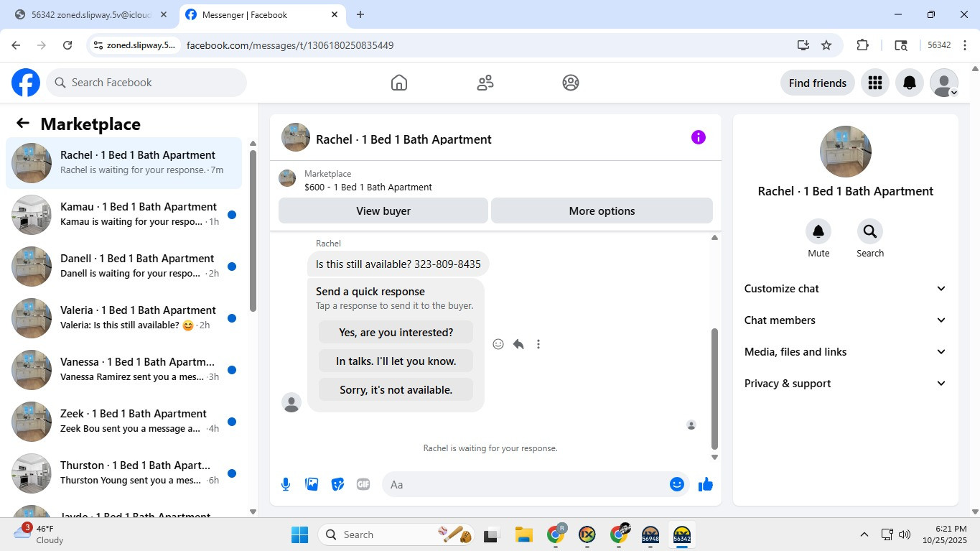This screenshot has height=551, width=980.
Task: Expand Customize chat section
Action: [x=845, y=289]
